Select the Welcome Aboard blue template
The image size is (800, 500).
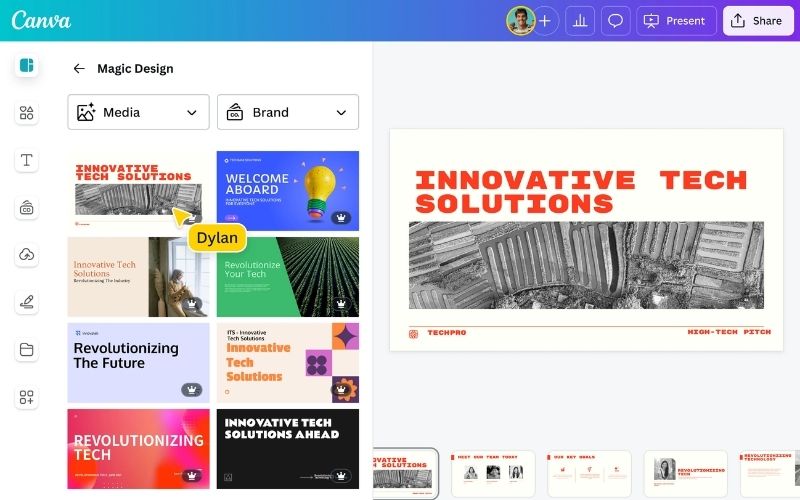pyautogui.click(x=287, y=190)
